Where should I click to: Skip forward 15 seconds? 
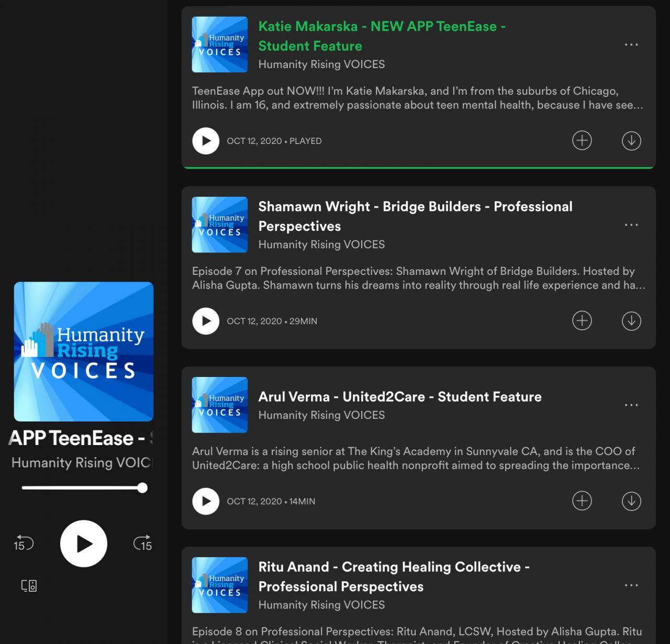(143, 543)
